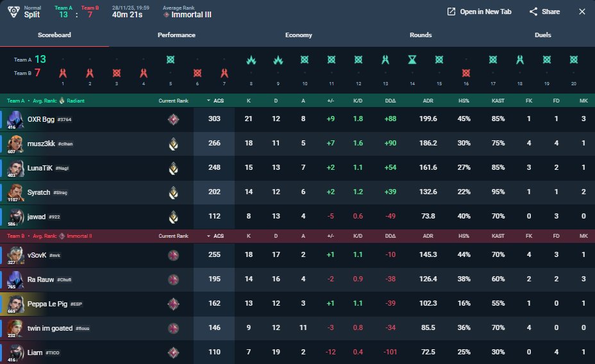Click Syratch's KAST value 95%
Screen dimensions: 595x364
pos(498,192)
